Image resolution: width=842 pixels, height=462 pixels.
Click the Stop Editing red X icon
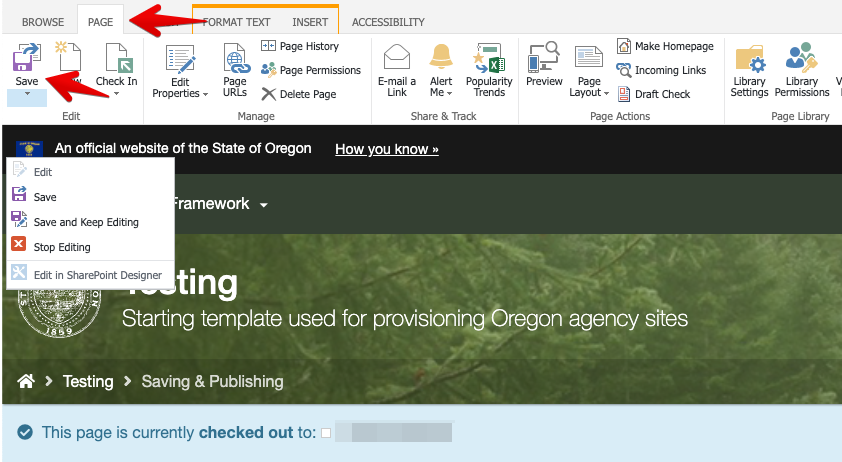(x=19, y=244)
